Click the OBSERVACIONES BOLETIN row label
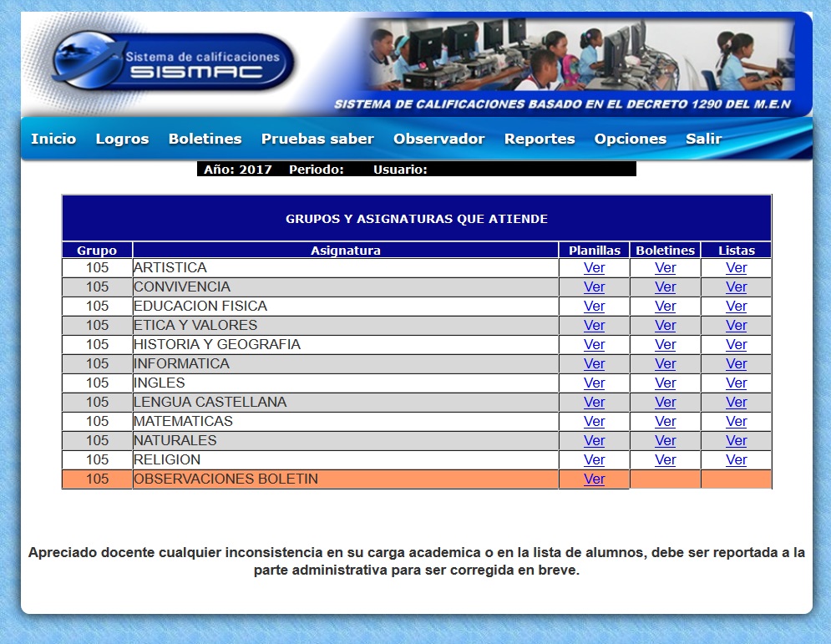Screen dimensions: 831x644 pos(225,479)
